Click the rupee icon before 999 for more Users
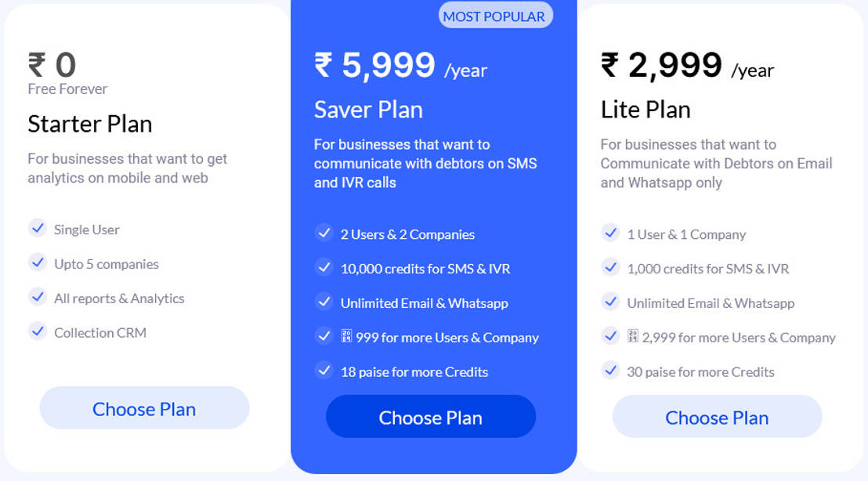Screen dimensions: 868x481 click(345, 336)
